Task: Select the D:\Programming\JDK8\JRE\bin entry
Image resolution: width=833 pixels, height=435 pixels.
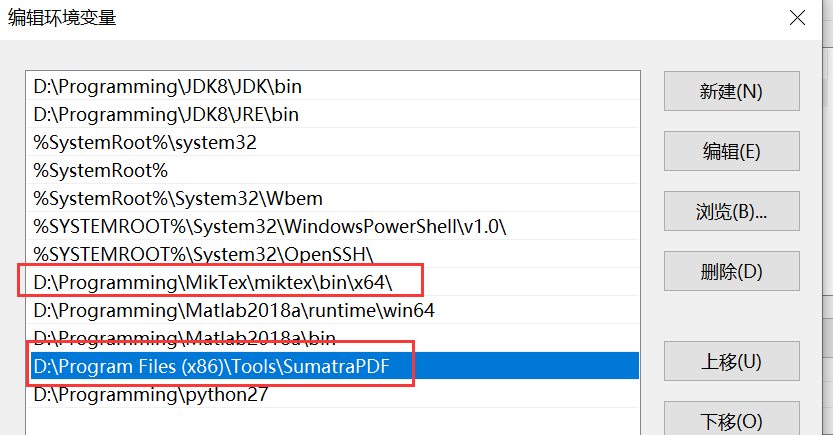Action: [333, 114]
